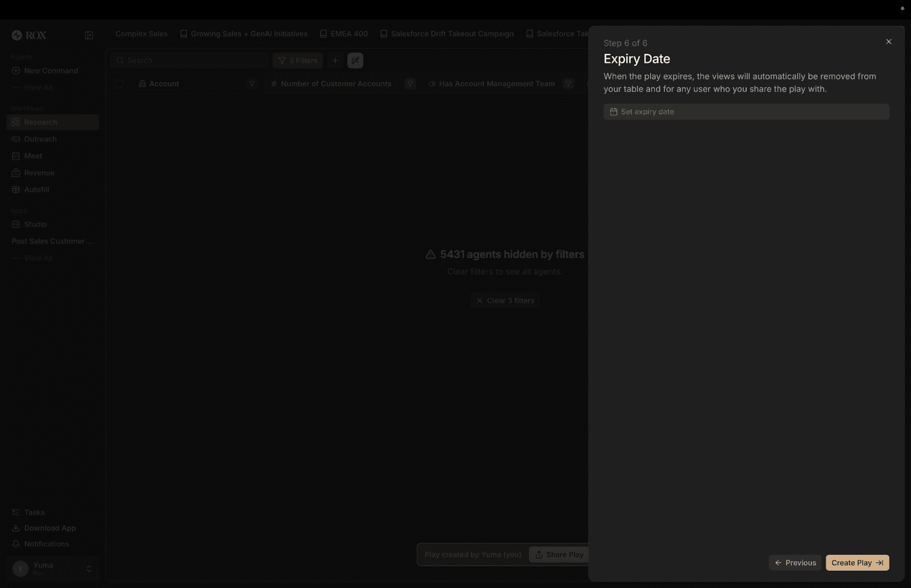Toggle the Account header row checkbox
The width and height of the screenshot is (911, 588).
(x=119, y=84)
